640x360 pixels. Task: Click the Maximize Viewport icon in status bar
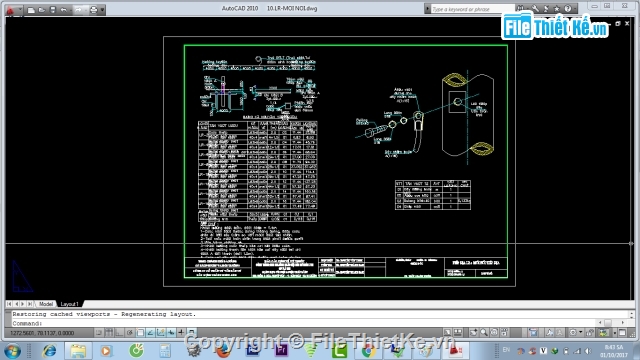(533, 333)
